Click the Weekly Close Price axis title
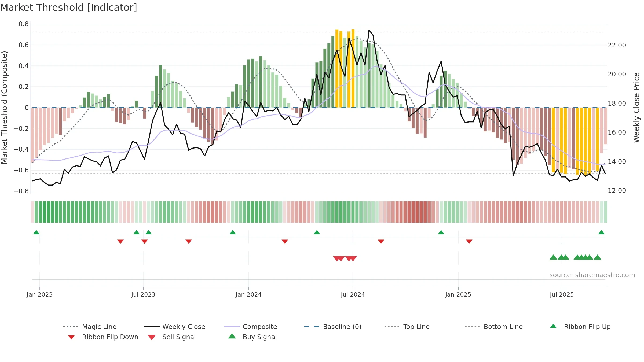 636,107
